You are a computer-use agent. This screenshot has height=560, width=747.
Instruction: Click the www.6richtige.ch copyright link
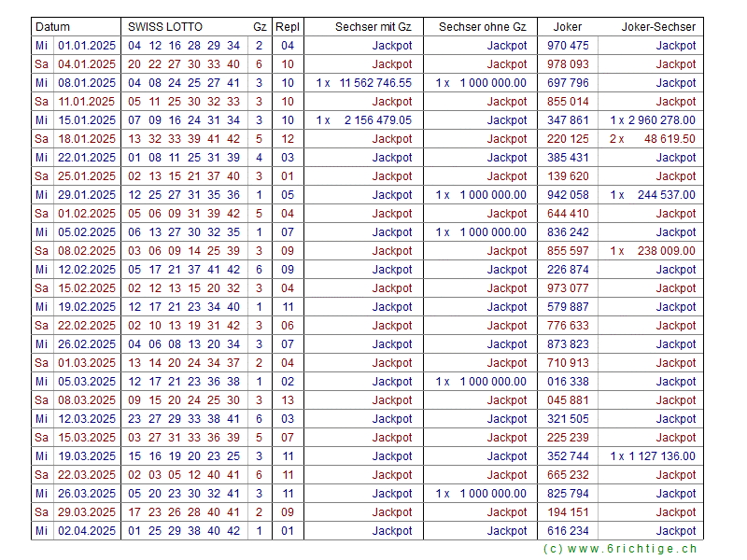pos(620,549)
